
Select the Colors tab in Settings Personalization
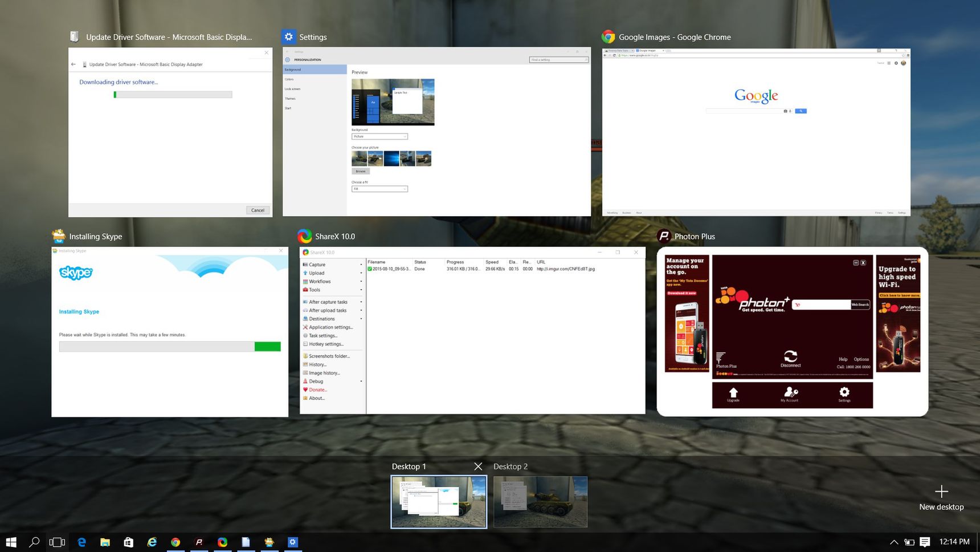(289, 79)
